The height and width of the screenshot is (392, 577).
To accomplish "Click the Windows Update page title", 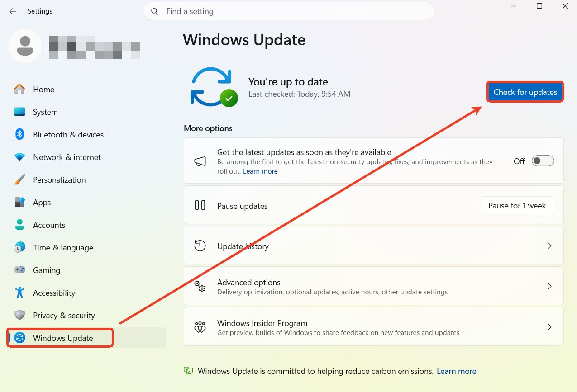I will coord(244,40).
